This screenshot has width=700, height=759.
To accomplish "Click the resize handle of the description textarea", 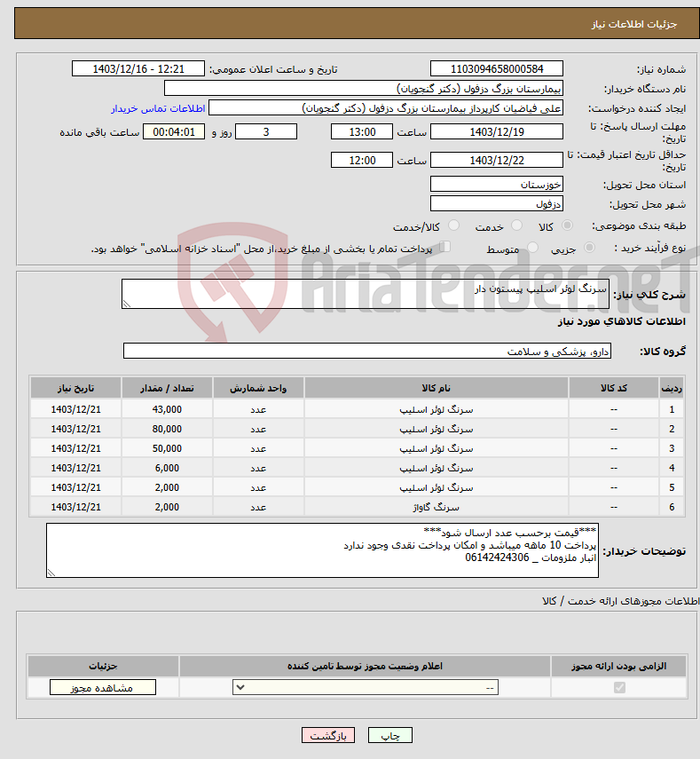I will [126, 304].
